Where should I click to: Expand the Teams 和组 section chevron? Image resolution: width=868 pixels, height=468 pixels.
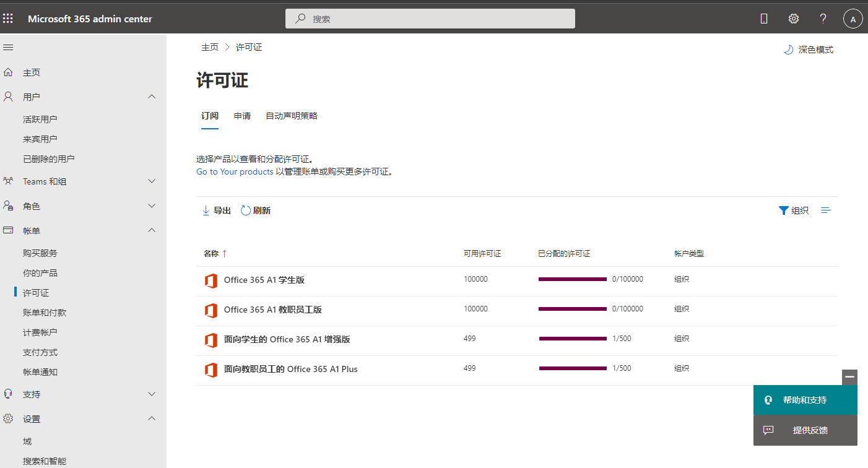pos(152,181)
